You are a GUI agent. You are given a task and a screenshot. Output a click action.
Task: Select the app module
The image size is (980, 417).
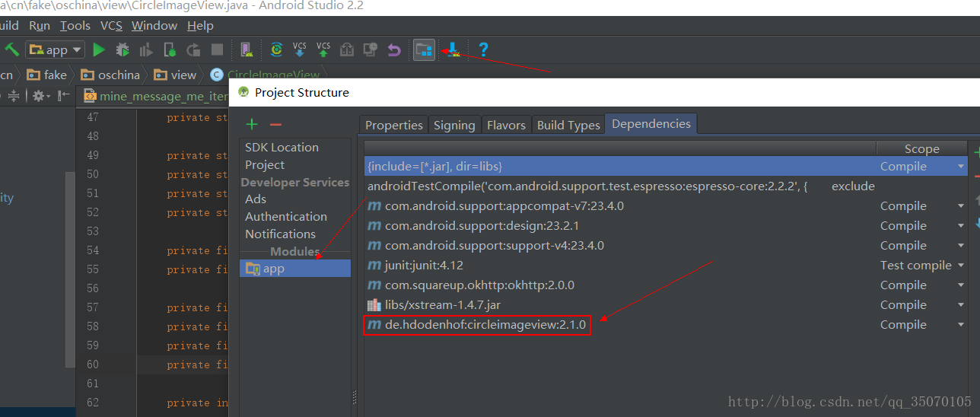click(295, 269)
